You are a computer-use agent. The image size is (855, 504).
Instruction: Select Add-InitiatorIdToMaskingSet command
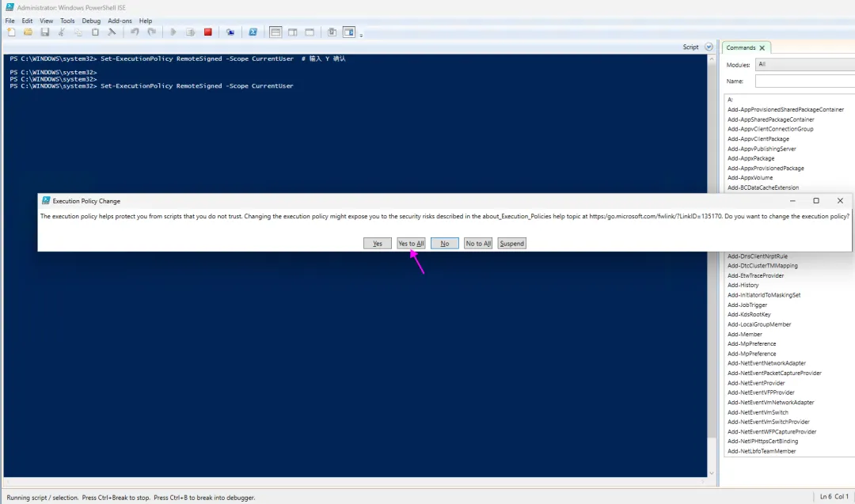point(763,295)
